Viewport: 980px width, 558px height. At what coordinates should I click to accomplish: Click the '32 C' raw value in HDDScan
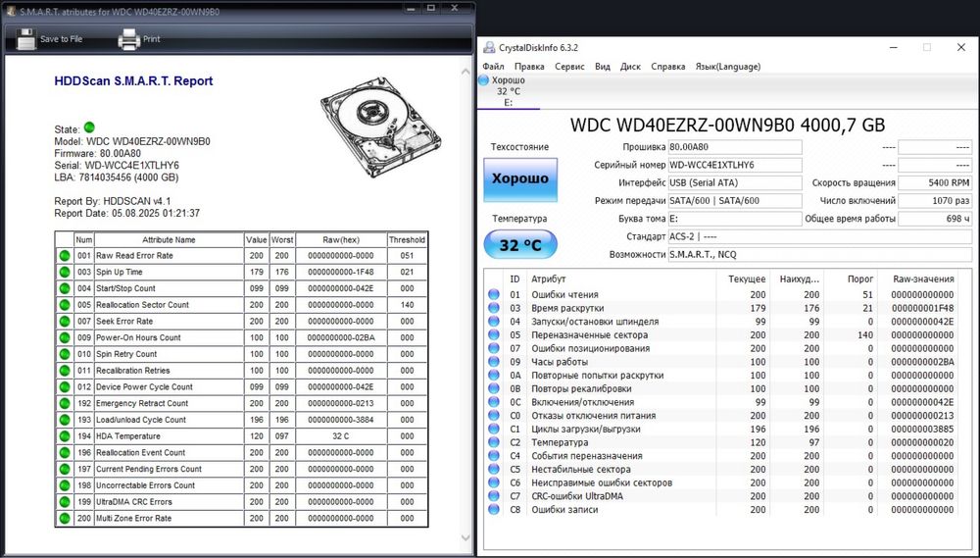pos(341,436)
